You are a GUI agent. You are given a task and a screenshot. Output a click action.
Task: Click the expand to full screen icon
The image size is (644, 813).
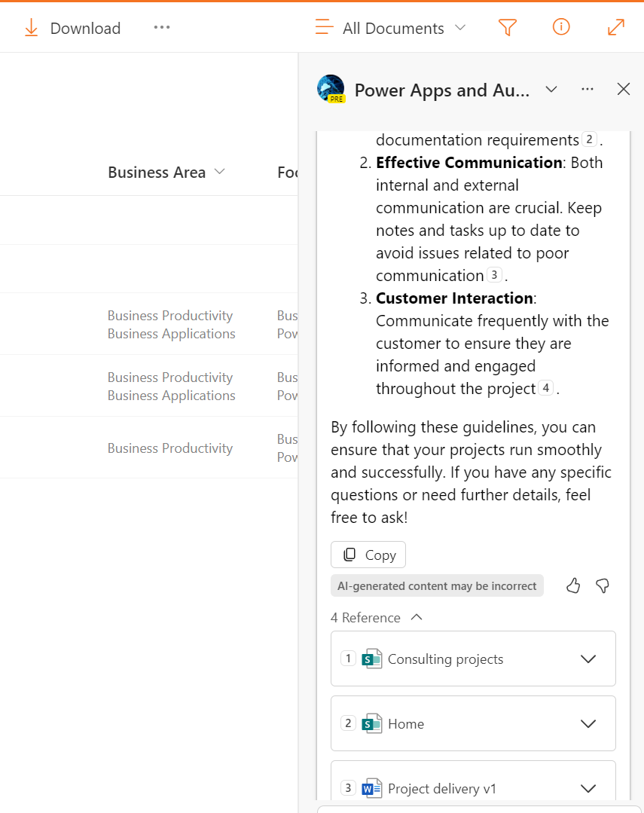click(x=615, y=28)
